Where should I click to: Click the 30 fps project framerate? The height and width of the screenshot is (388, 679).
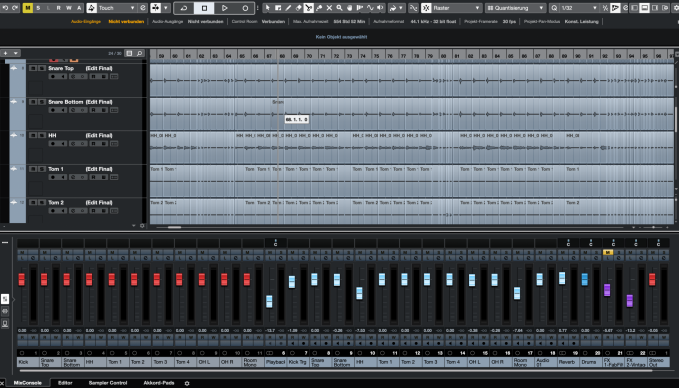point(509,21)
